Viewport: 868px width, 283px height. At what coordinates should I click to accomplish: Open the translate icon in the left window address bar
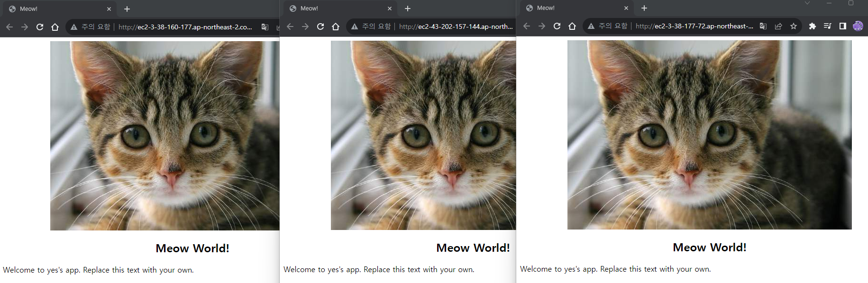click(x=265, y=27)
